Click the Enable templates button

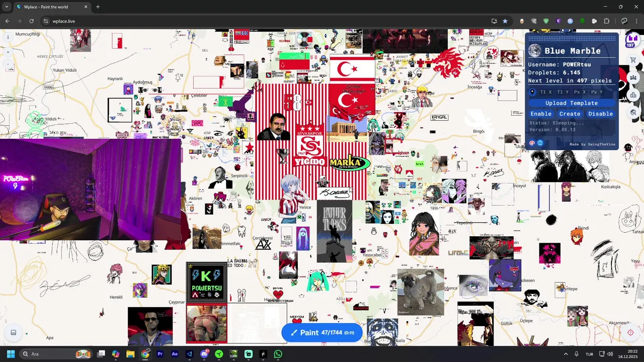pos(541,114)
